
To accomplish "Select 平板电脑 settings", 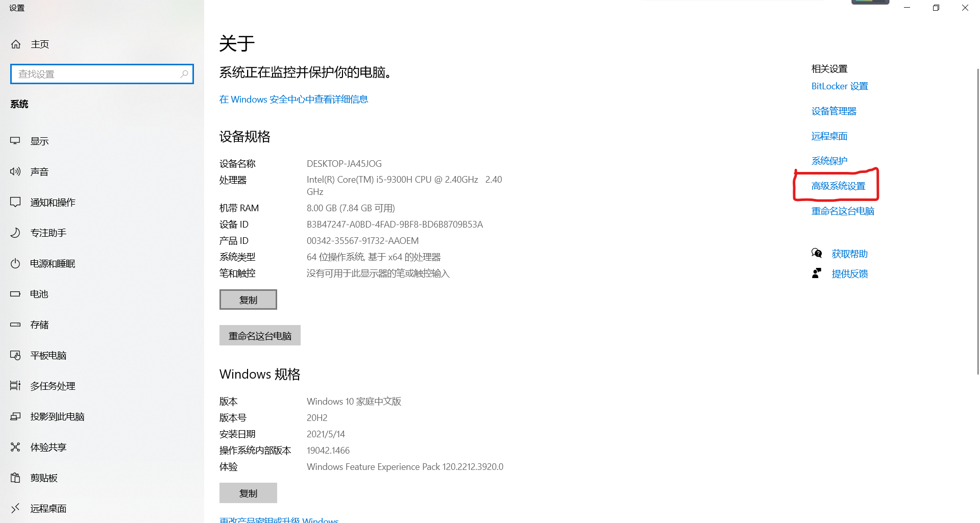I will [x=48, y=355].
